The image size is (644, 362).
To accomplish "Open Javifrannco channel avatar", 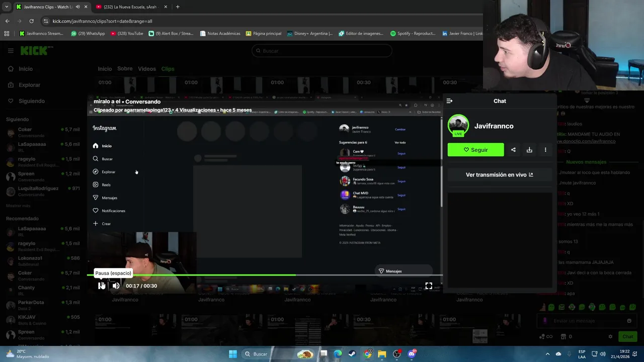I will pyautogui.click(x=458, y=126).
